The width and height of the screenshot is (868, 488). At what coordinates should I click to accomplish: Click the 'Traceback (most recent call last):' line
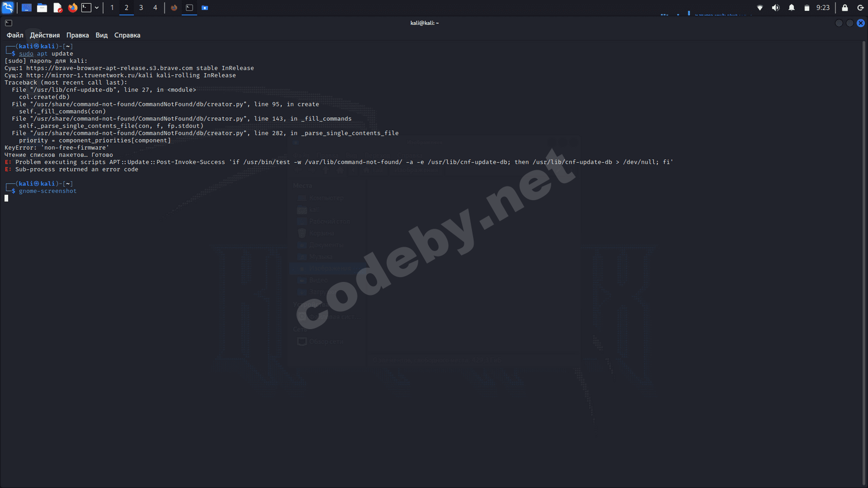[x=66, y=82]
